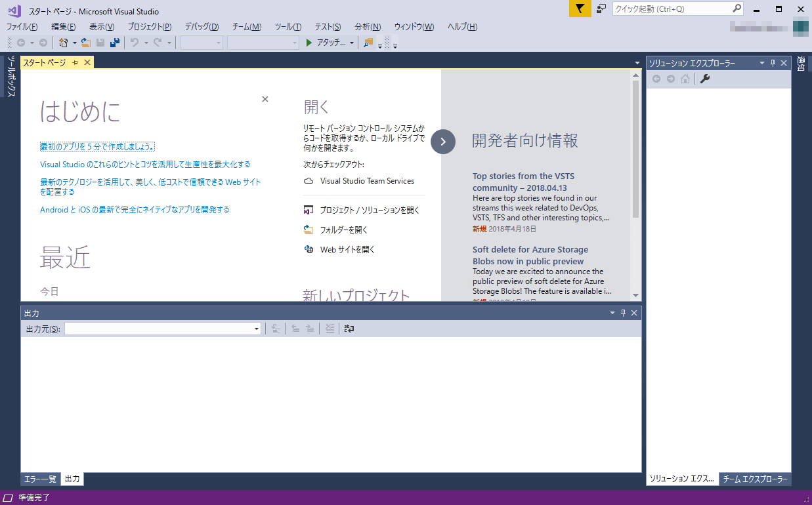This screenshot has width=812, height=505.
Task: Click the Visual Studio logo in title bar
Action: point(14,10)
